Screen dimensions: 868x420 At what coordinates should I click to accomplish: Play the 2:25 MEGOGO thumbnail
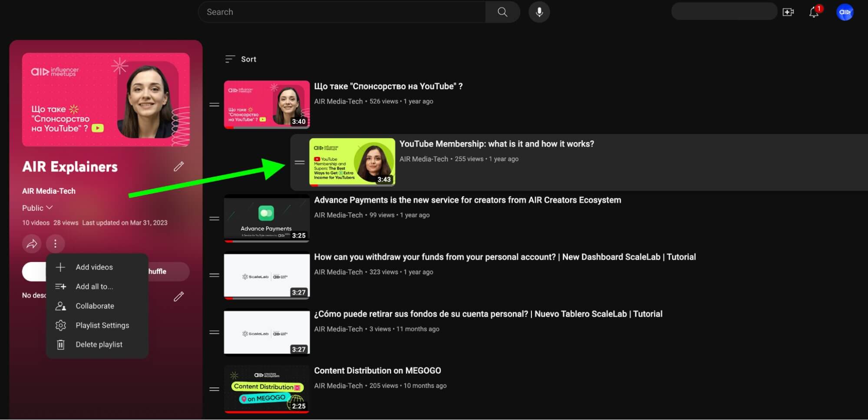[267, 389]
